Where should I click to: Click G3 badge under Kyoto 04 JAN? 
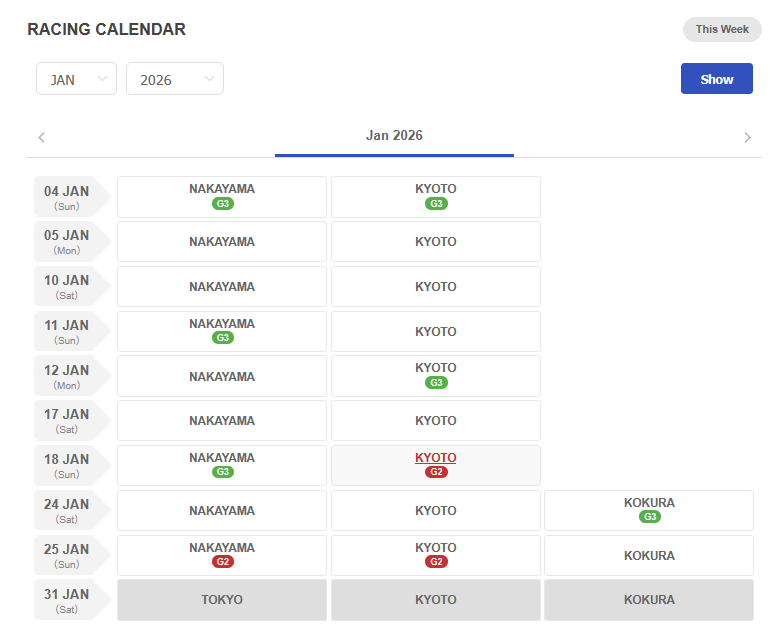[x=436, y=204]
